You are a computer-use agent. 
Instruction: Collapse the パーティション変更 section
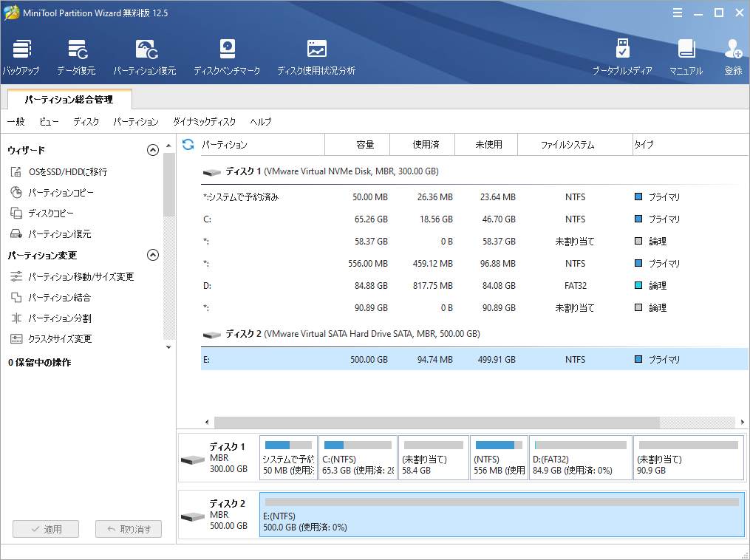pos(153,255)
